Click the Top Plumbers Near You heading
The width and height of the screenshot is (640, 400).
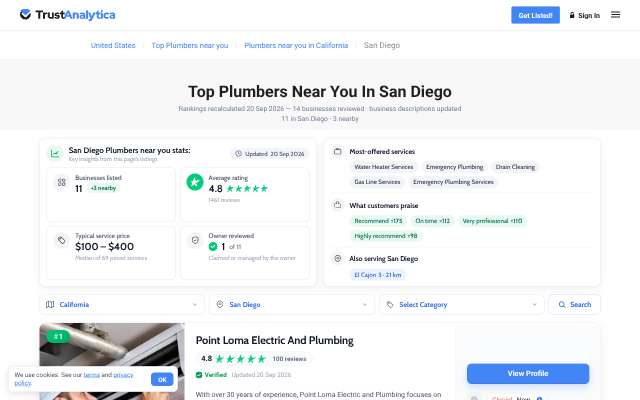(x=320, y=92)
